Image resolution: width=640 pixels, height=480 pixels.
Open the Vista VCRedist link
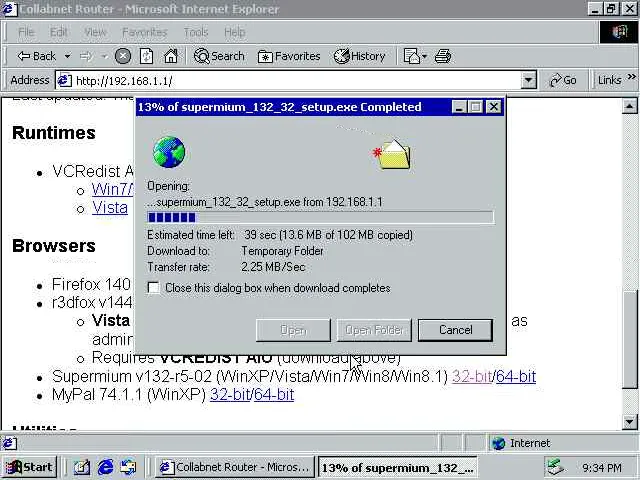pos(110,208)
